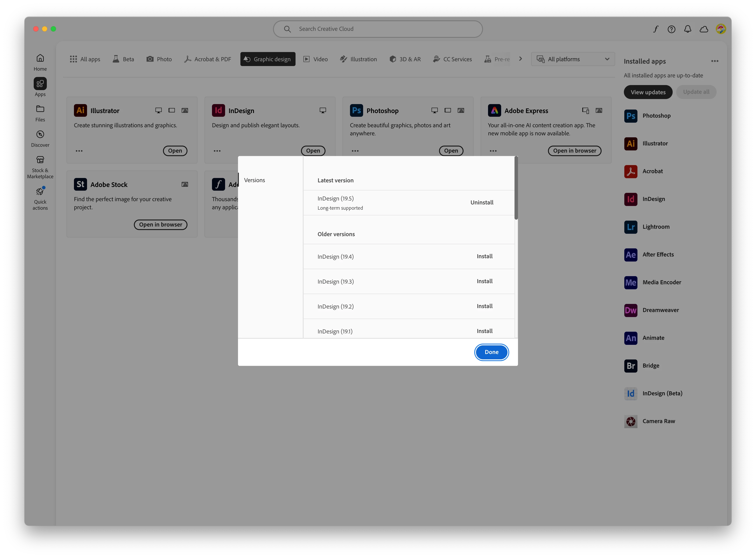756x558 pixels.
Task: Open Adobe Express card more options ellipsis
Action: coord(493,151)
